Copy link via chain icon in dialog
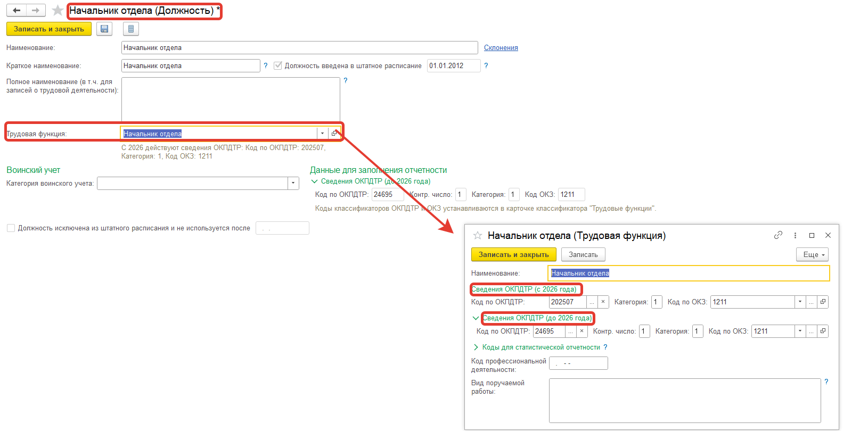The image size is (868, 431). tap(778, 235)
